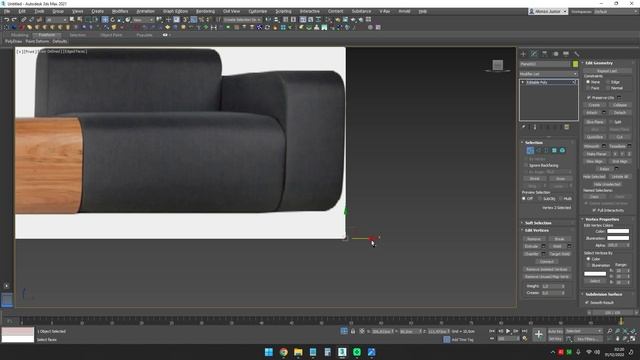Select Polygon sub-object level icon
This screenshot has width=640, height=360.
click(554, 151)
